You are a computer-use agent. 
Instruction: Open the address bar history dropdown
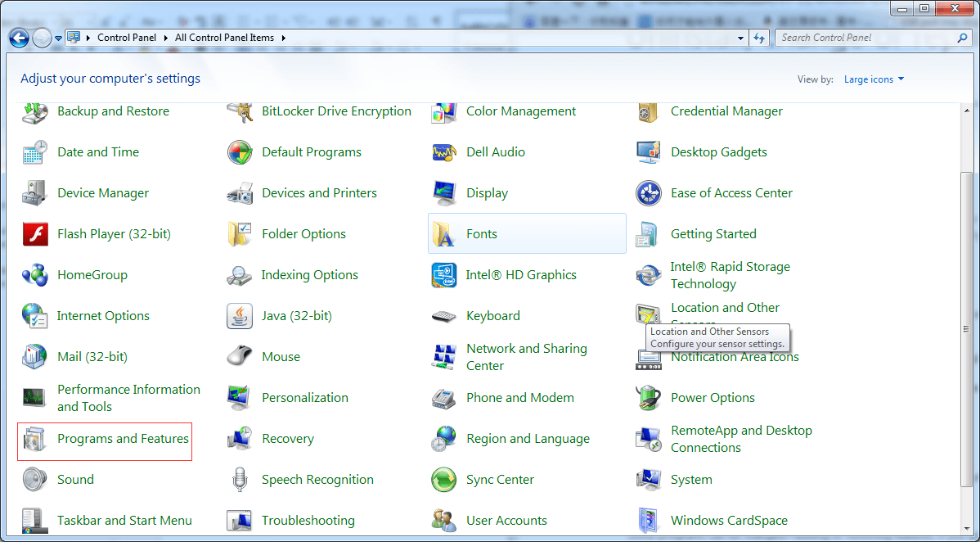click(740, 38)
